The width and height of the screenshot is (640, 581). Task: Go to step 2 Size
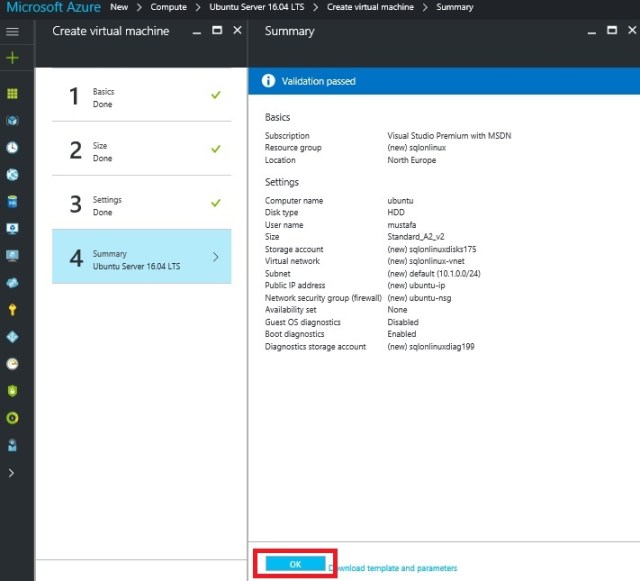click(x=142, y=151)
